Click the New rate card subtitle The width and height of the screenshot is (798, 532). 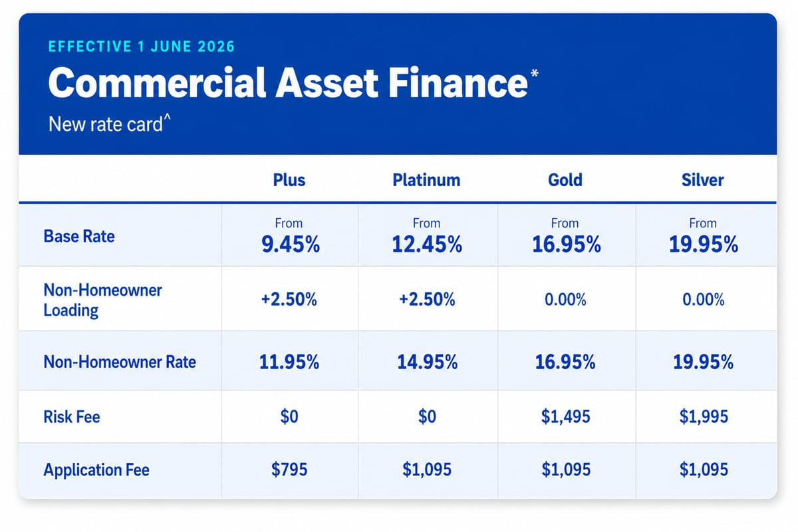point(109,123)
